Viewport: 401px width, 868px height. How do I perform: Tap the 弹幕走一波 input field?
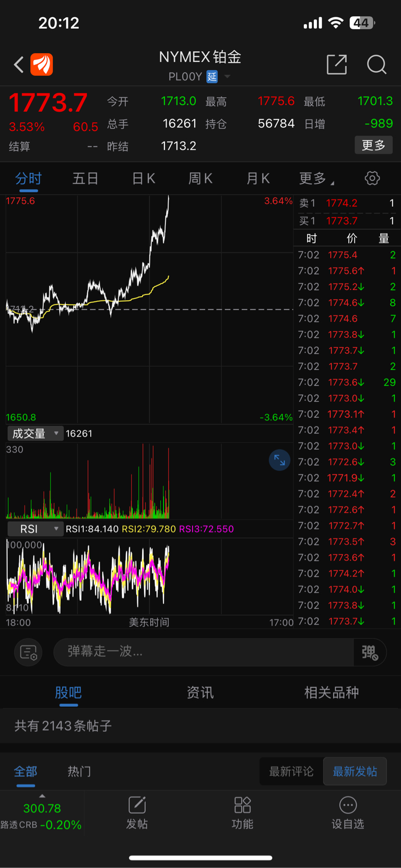click(x=204, y=652)
